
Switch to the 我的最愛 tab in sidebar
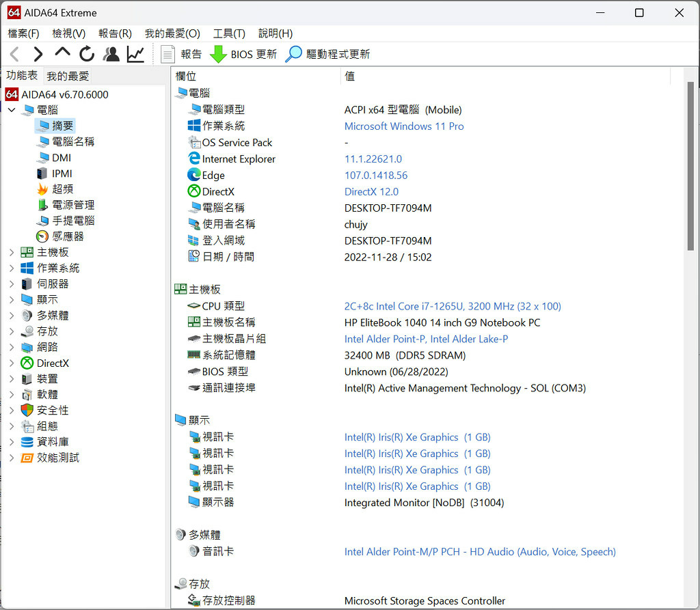[x=68, y=77]
